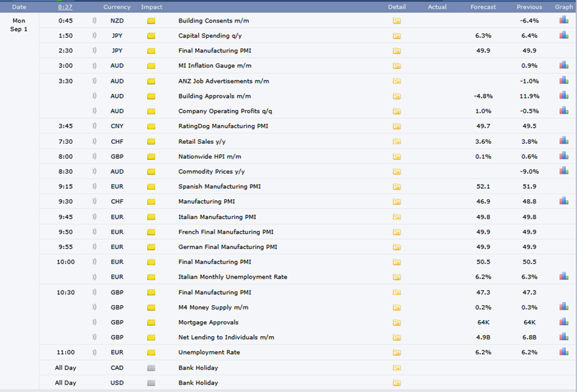The image size is (577, 392).
Task: Click the Currency column header
Action: [117, 7]
